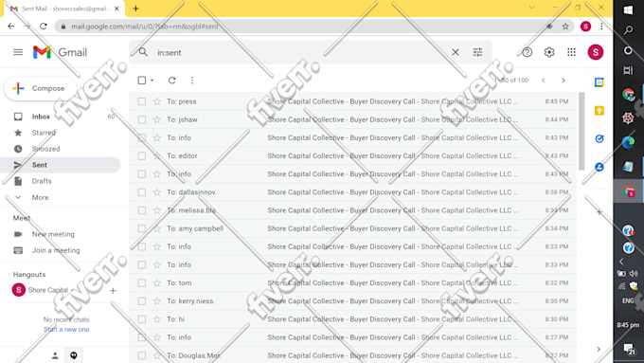Refresh the sent mail list
644x363 pixels.
(x=172, y=81)
